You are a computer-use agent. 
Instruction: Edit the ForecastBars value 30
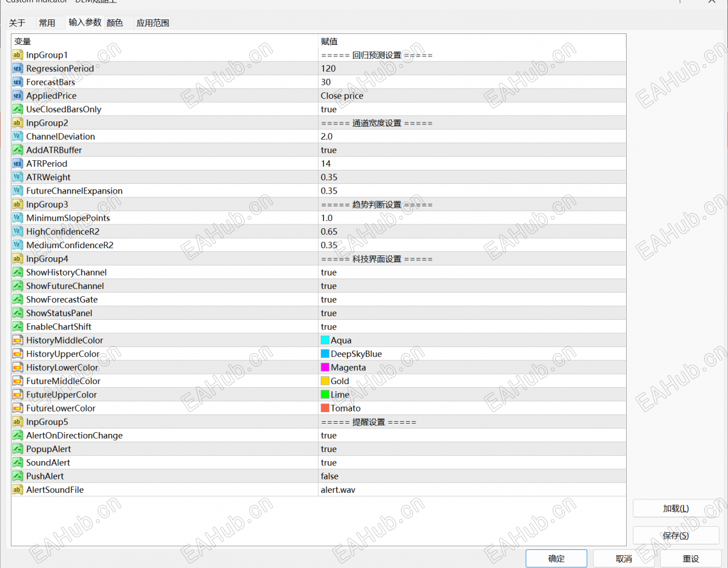tap(472, 82)
